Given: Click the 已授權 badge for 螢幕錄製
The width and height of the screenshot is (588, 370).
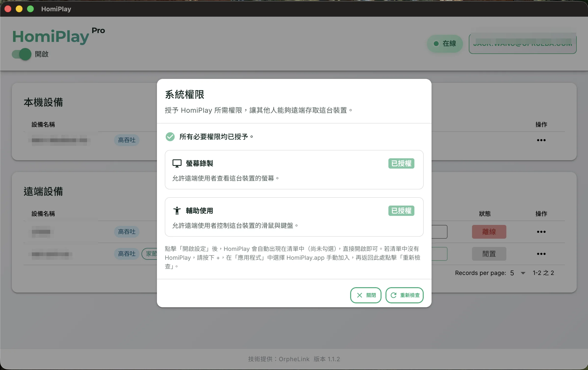Looking at the screenshot, I should [401, 163].
